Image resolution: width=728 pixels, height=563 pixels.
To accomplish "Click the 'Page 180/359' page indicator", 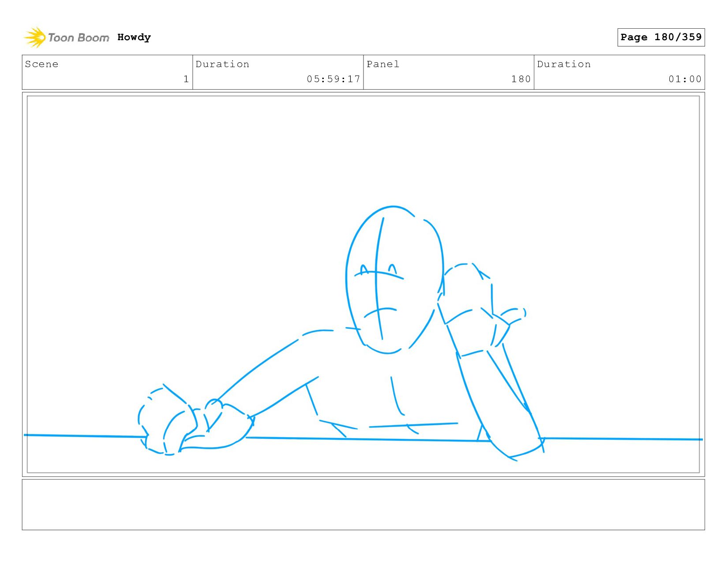I will [x=661, y=37].
